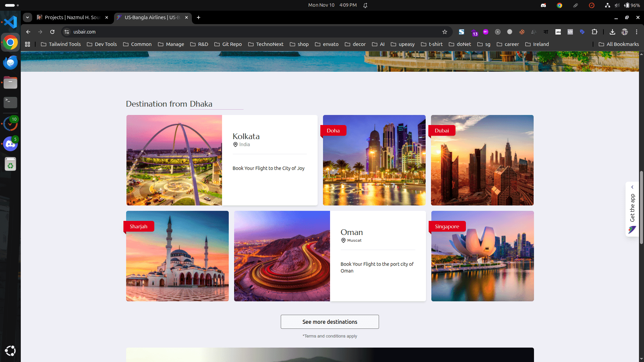
Task: Click the Discord icon in the system tray
Action: point(543,5)
